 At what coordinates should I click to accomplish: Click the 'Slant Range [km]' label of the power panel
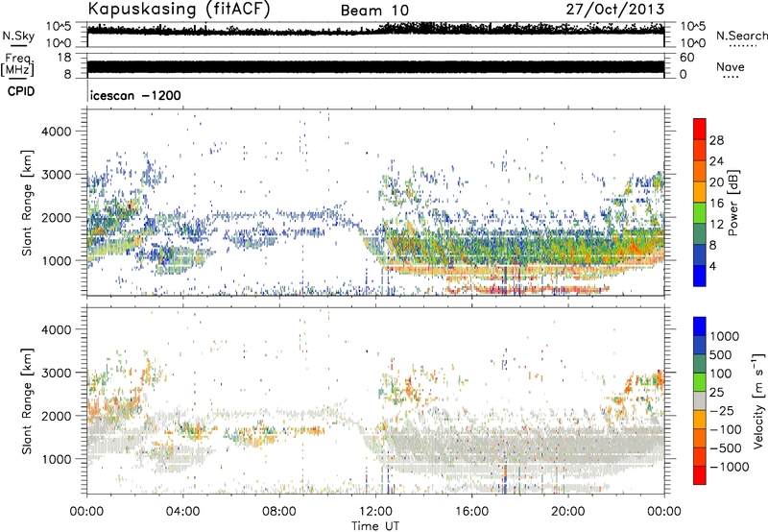[27, 204]
